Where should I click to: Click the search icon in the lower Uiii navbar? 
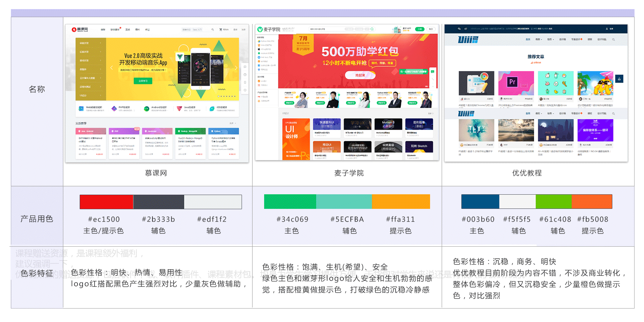pos(613,114)
